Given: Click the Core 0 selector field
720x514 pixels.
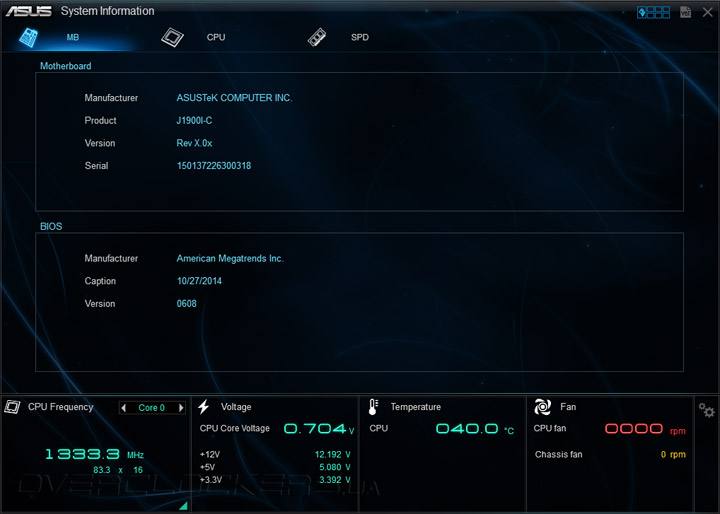Looking at the screenshot, I should (152, 407).
